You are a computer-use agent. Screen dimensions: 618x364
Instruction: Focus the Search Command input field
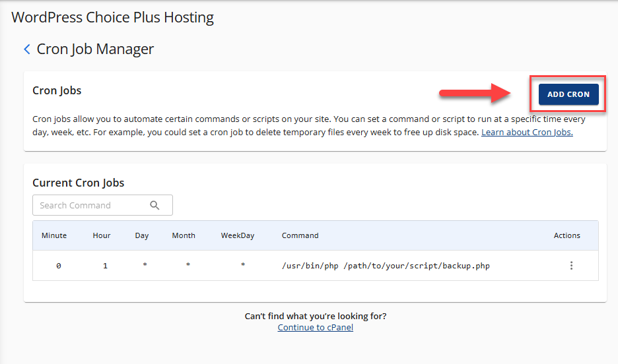[x=102, y=205]
